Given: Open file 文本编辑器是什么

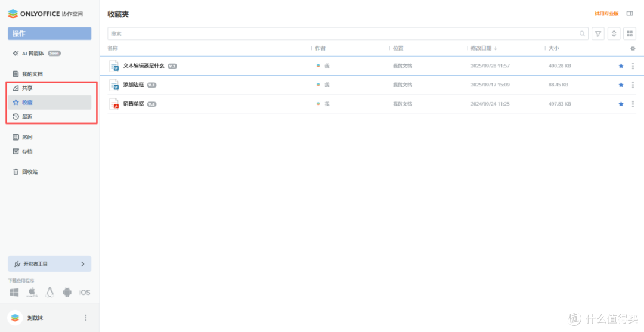Looking at the screenshot, I should coord(144,66).
